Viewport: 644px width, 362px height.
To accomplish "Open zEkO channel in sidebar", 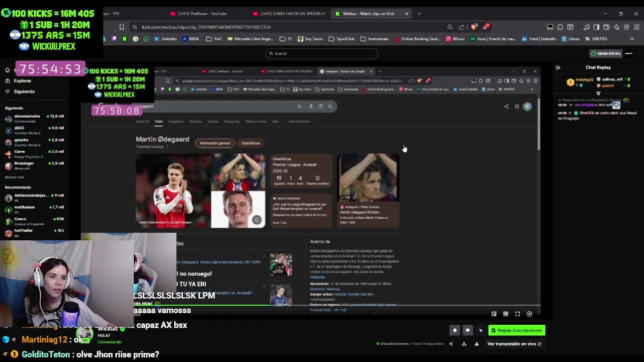I will 34,130.
